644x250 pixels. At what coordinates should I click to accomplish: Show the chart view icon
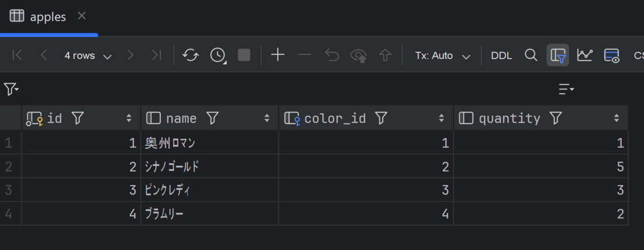coord(584,55)
